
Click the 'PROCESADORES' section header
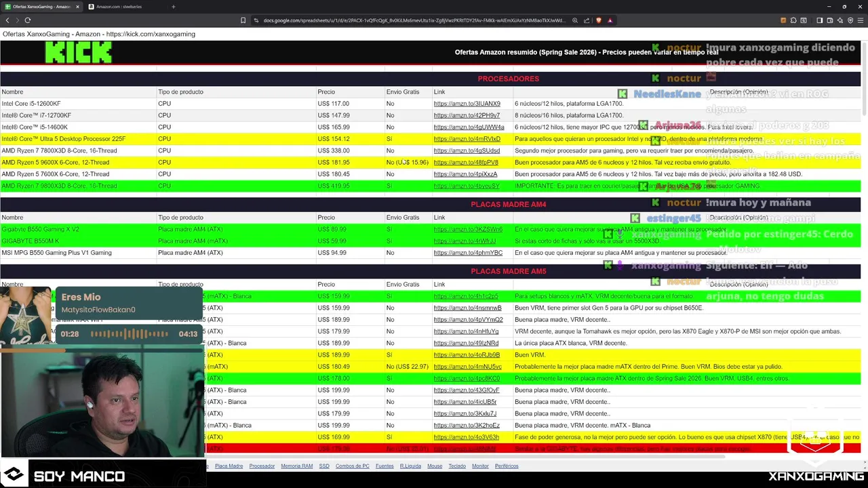(509, 79)
